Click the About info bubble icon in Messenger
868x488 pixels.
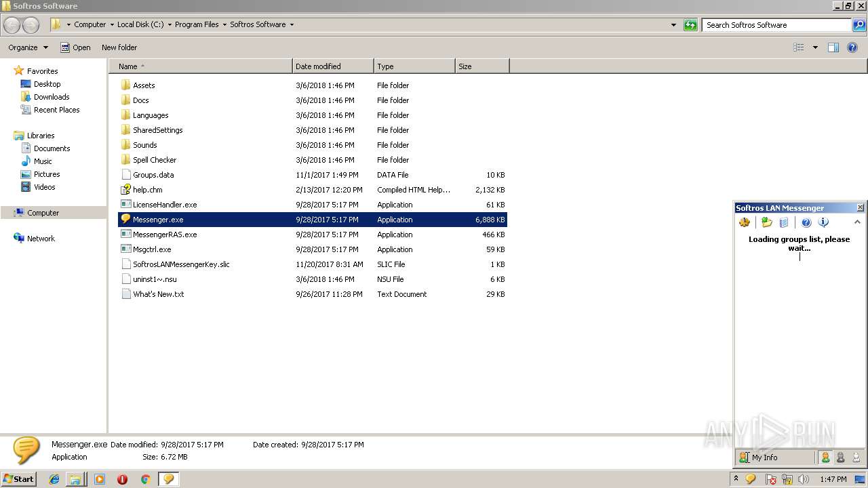(823, 222)
